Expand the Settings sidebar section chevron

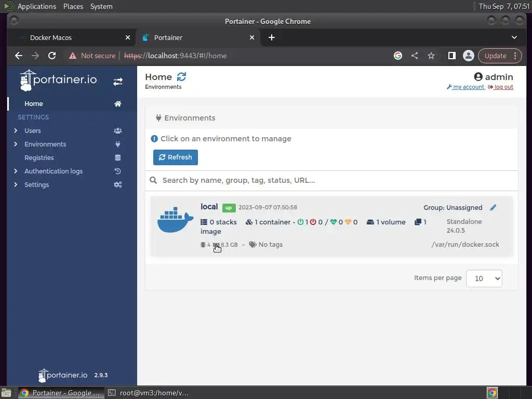point(16,185)
